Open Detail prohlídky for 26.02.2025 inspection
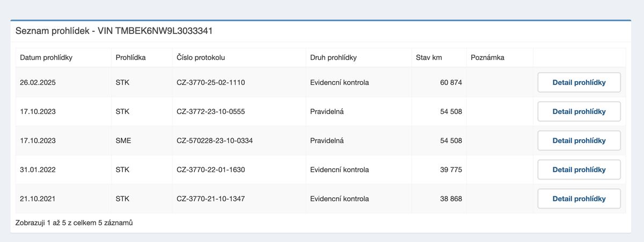644x242 pixels. point(579,82)
